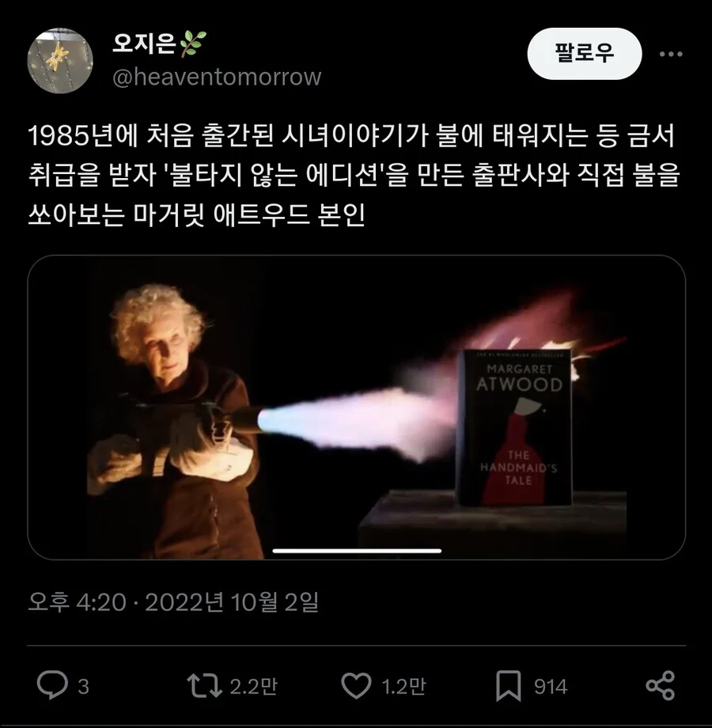
Task: Follow the account via the 팔로우 button
Action: point(585,53)
